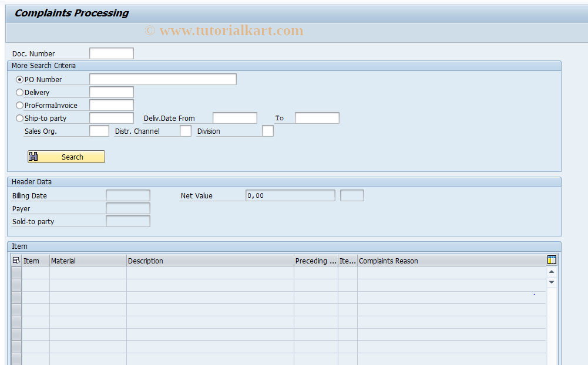
Task: Select the first row selector in Item table
Action: point(16,273)
